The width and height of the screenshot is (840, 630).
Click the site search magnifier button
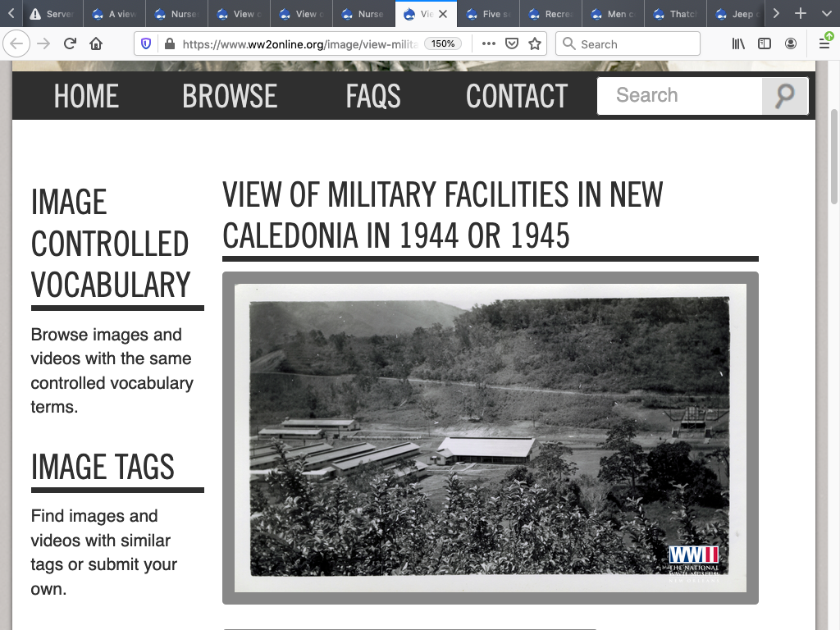click(784, 96)
